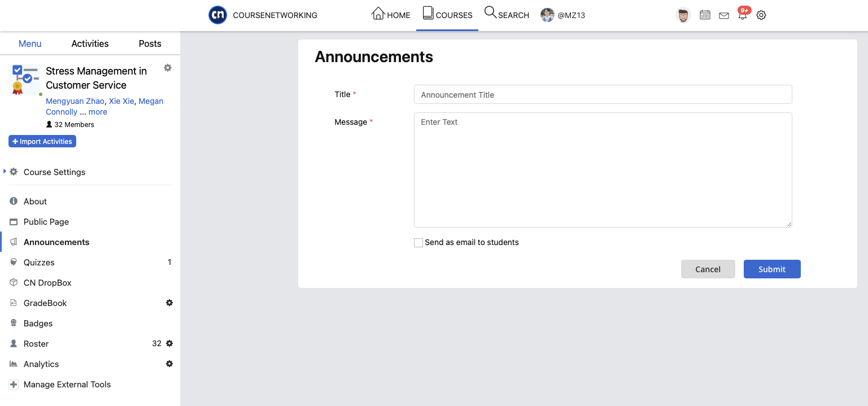868x406 pixels.
Task: Expand Course Settings disclosure triangle
Action: click(x=5, y=171)
